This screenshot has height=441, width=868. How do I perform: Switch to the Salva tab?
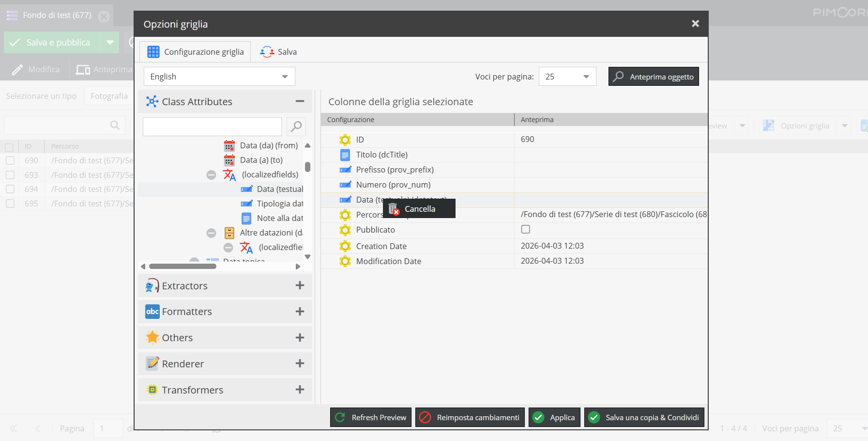point(279,52)
